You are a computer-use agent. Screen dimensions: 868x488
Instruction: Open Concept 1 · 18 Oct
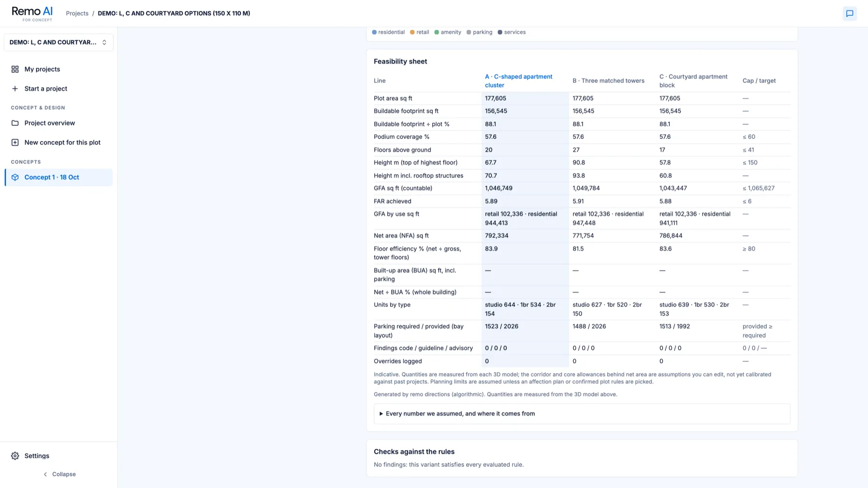(58, 177)
